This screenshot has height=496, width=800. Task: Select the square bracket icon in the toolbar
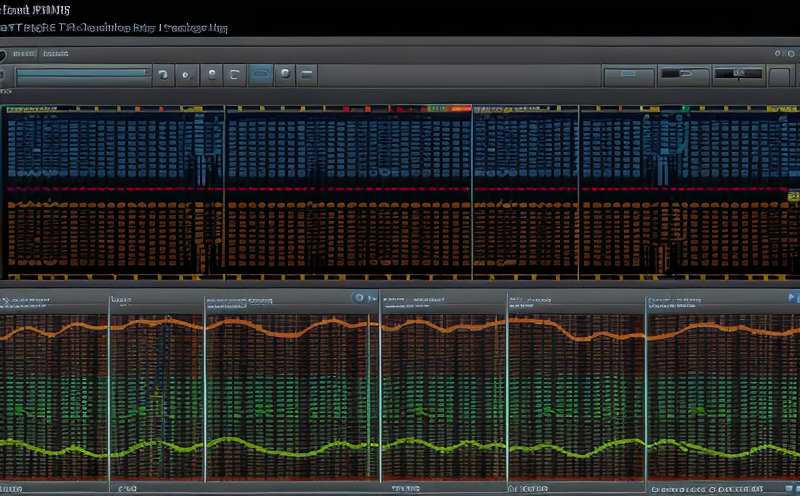pos(235,74)
